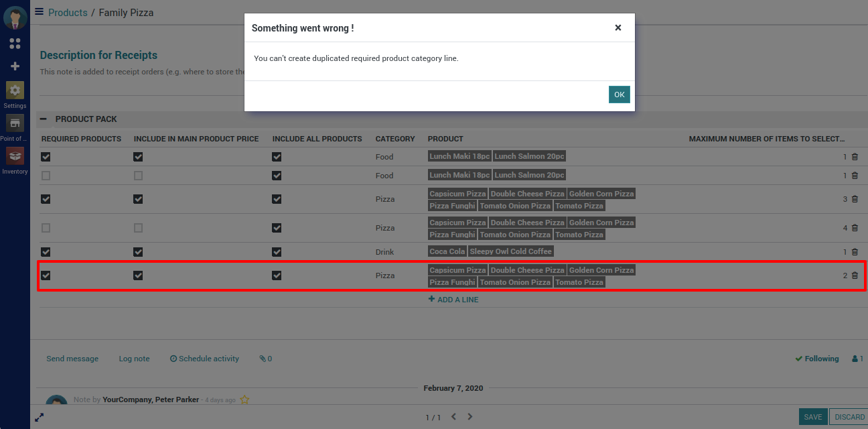This screenshot has width=868, height=429.
Task: Click the hamburger menu icon beside Products
Action: pos(40,12)
